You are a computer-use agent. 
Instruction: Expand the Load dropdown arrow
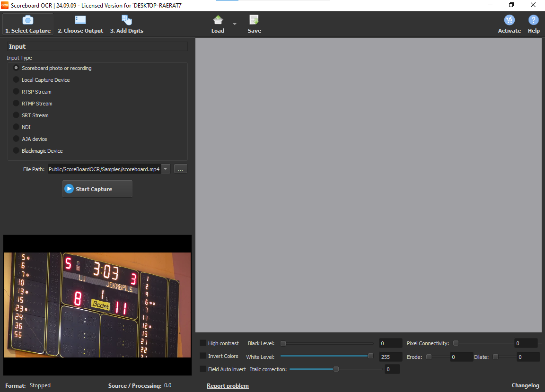point(235,24)
